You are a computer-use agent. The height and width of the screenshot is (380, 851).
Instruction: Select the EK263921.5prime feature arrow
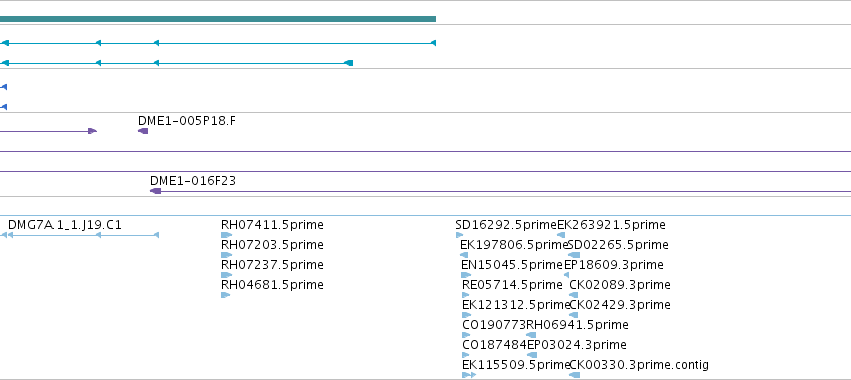tap(561, 235)
